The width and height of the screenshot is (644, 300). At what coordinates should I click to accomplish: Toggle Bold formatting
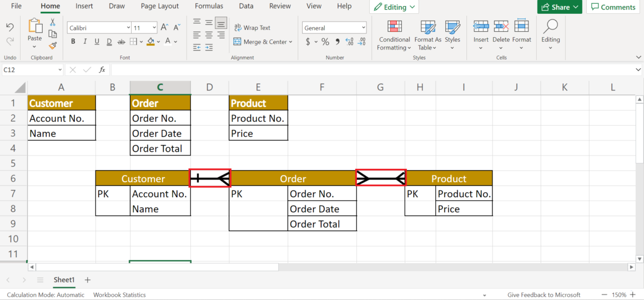tap(73, 42)
